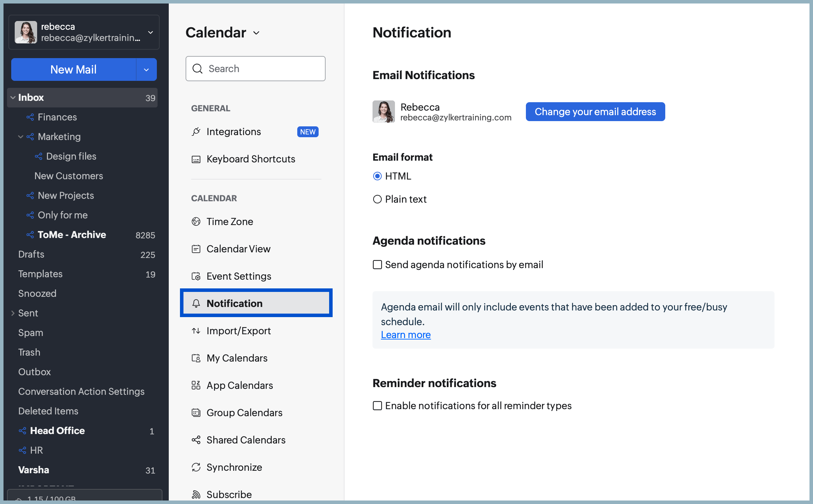Image resolution: width=813 pixels, height=504 pixels.
Task: Click Rebecca's profile photo under Email Notifications
Action: coord(384,112)
